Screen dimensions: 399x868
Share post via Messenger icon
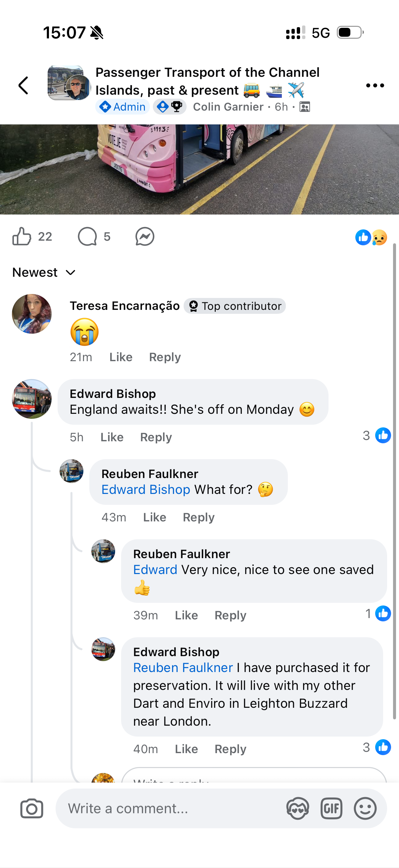145,237
